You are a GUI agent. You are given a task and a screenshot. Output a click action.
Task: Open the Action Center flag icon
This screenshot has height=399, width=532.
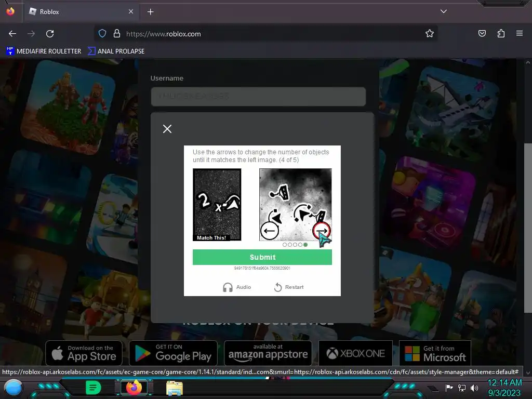pos(449,388)
